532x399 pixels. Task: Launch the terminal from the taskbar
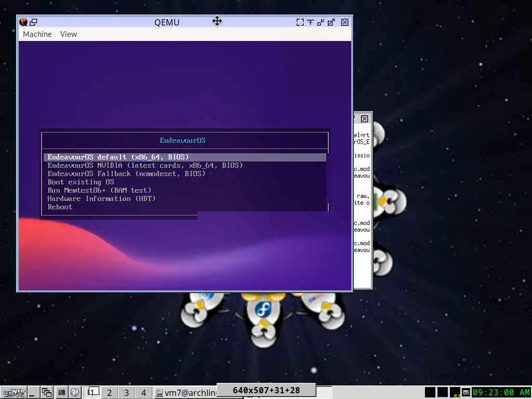point(61,393)
